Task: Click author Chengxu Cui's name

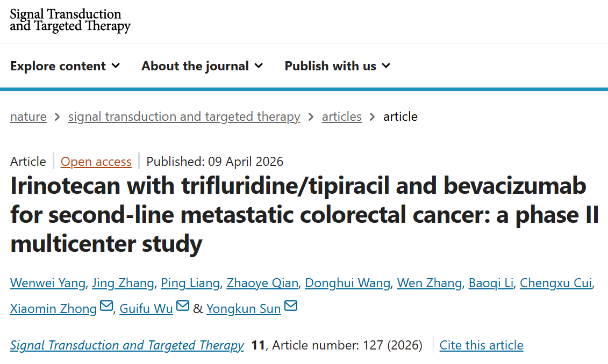Action: 556,283
